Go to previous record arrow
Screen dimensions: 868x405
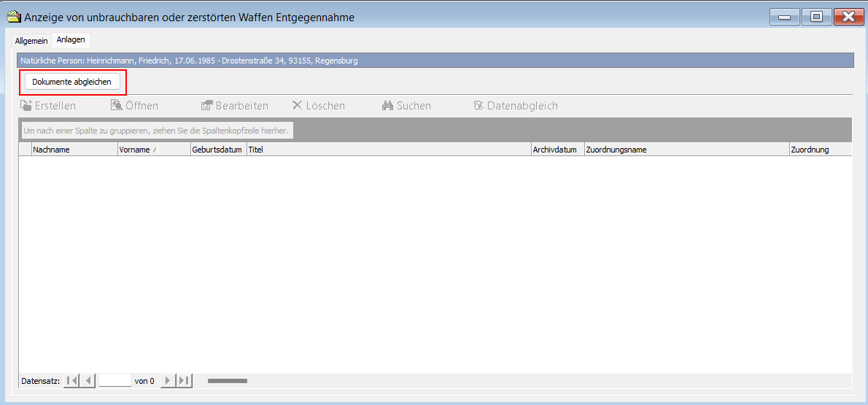pos(88,380)
